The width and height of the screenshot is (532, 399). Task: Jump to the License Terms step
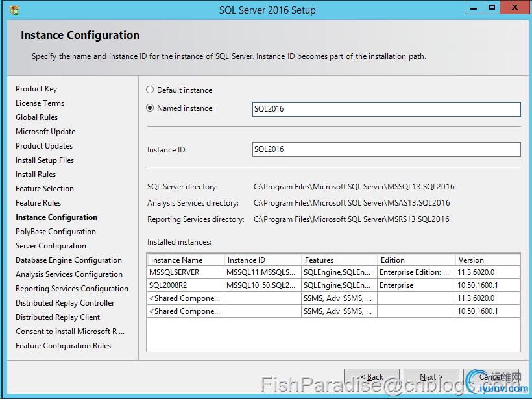coord(40,103)
